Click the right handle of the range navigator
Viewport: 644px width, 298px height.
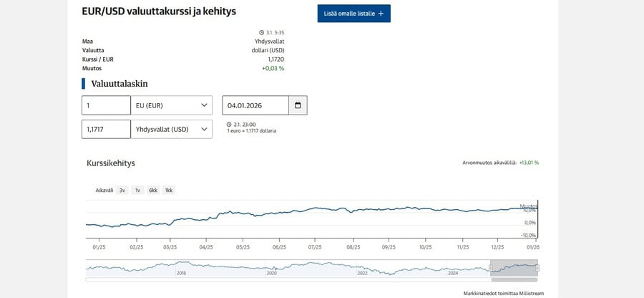pyautogui.click(x=538, y=268)
